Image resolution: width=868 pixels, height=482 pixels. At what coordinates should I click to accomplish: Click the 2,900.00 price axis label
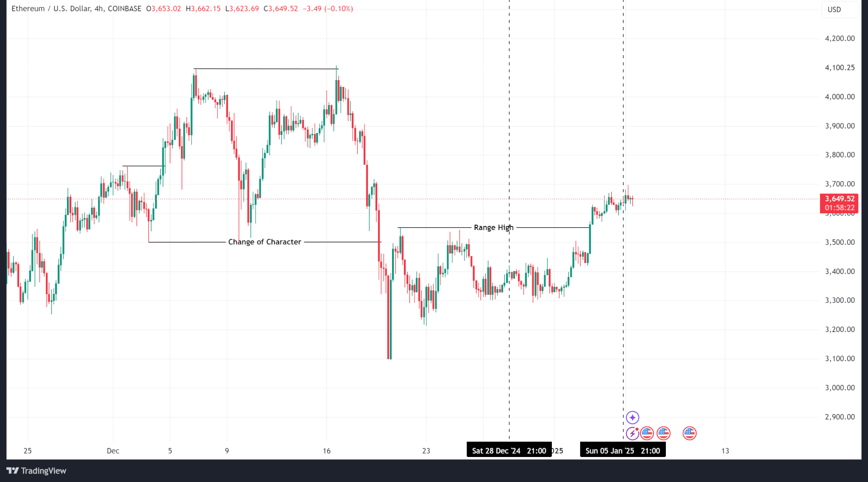tap(840, 417)
